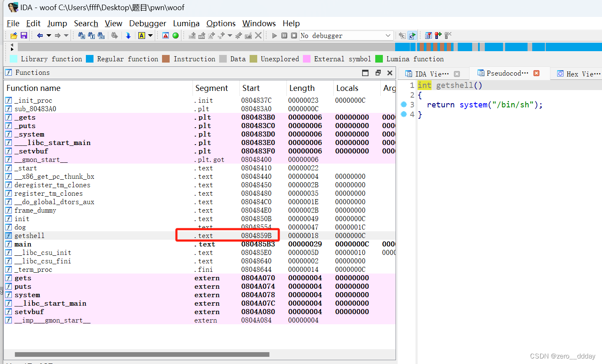Viewport: 602px width, 364px height.
Task: Open the No debugger selector dropdown
Action: point(388,36)
